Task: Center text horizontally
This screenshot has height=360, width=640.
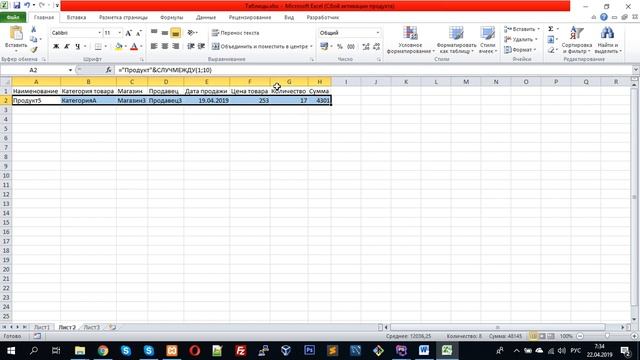Action: click(x=164, y=47)
